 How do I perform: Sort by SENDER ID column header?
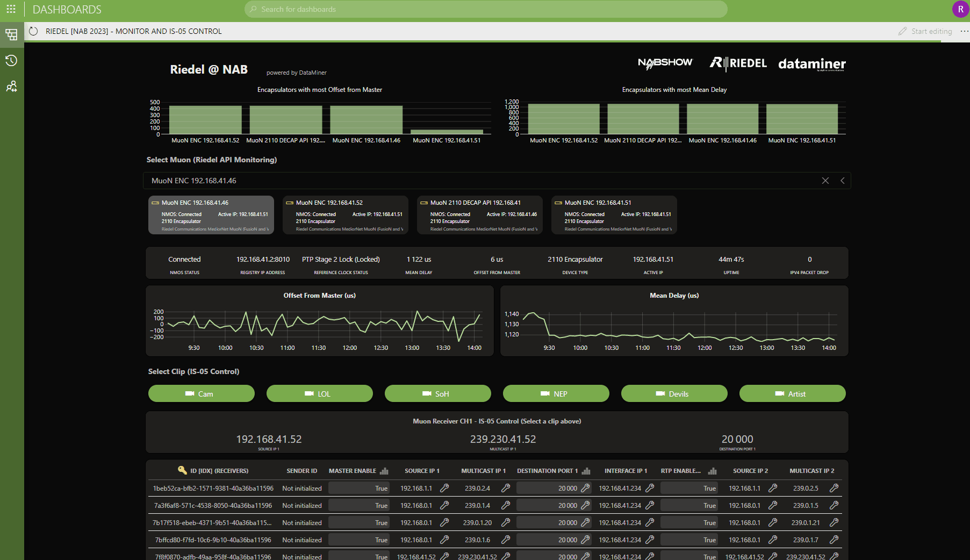click(x=301, y=471)
